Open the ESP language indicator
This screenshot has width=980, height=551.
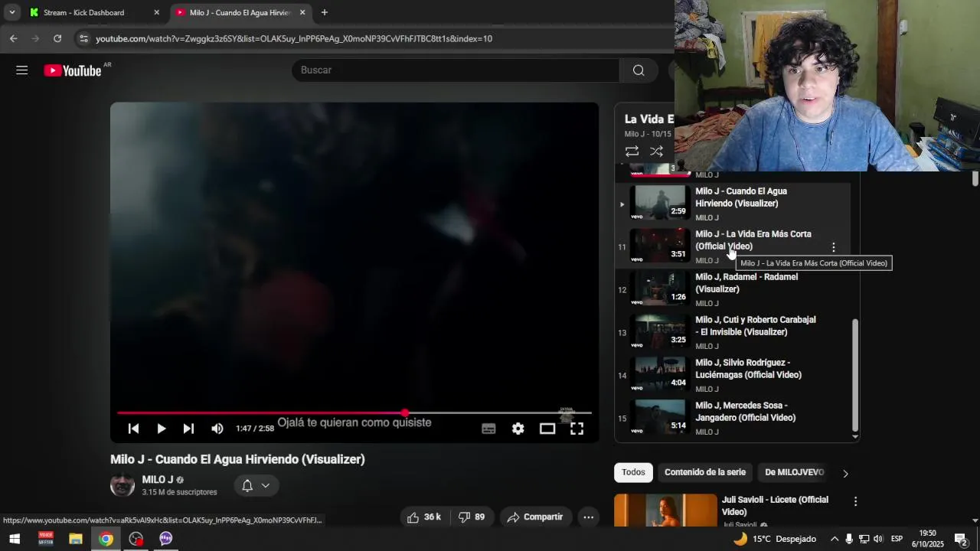pos(897,539)
